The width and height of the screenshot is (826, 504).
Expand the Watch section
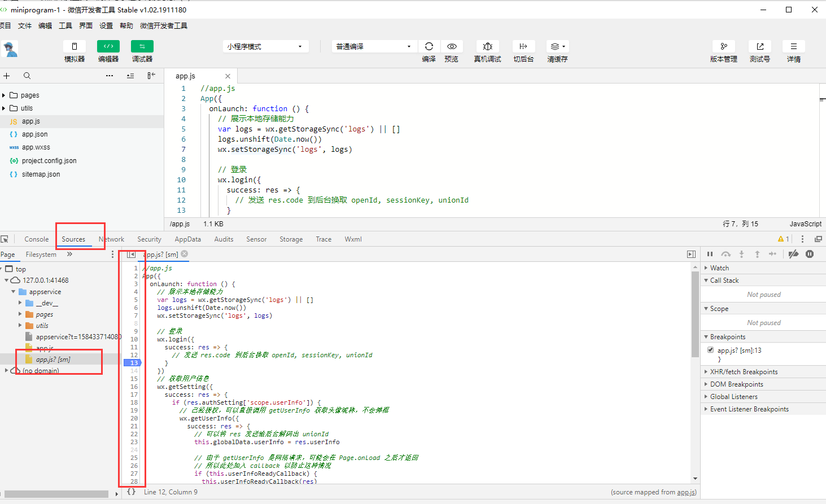coord(719,268)
